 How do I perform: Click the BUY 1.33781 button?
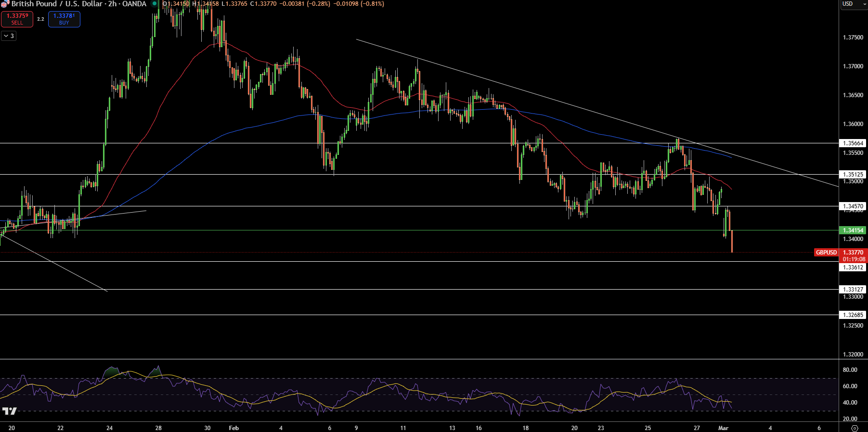click(x=64, y=19)
